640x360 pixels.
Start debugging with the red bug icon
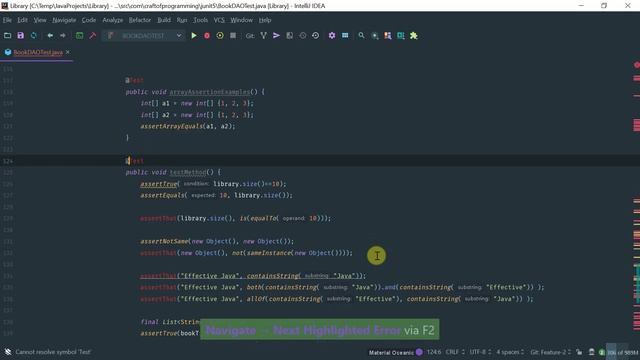click(x=207, y=36)
